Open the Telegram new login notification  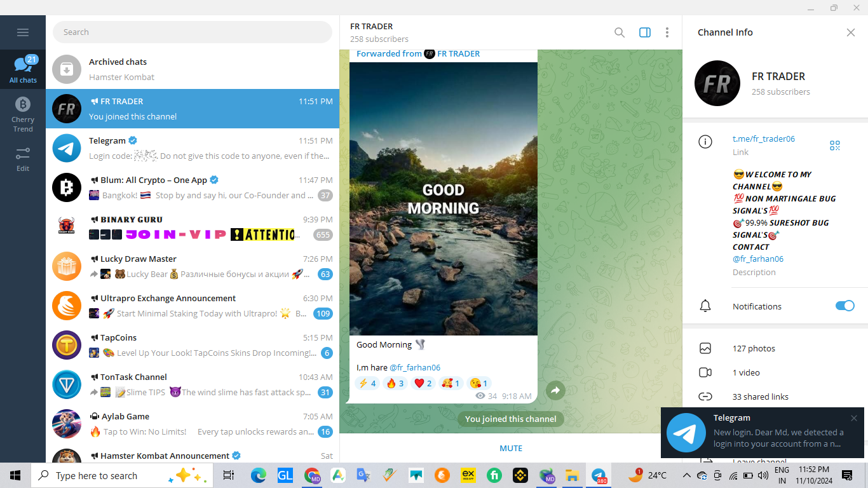coord(763,433)
